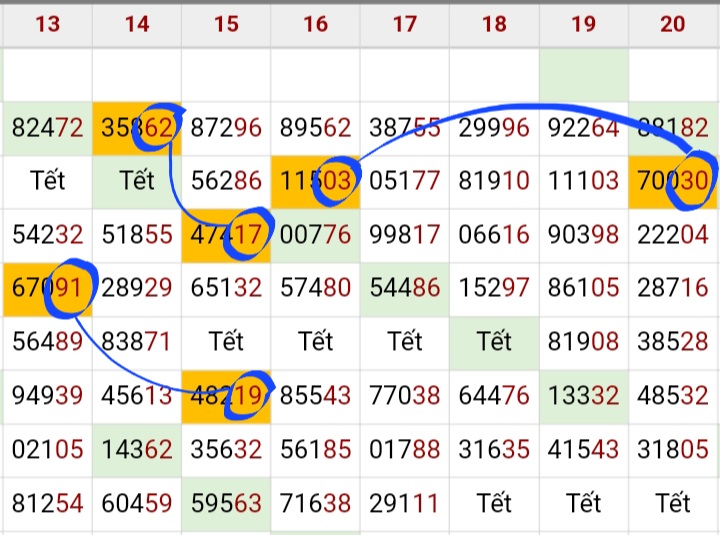720x535 pixels.
Task: Select the cell with number 31635
Action: (494, 449)
